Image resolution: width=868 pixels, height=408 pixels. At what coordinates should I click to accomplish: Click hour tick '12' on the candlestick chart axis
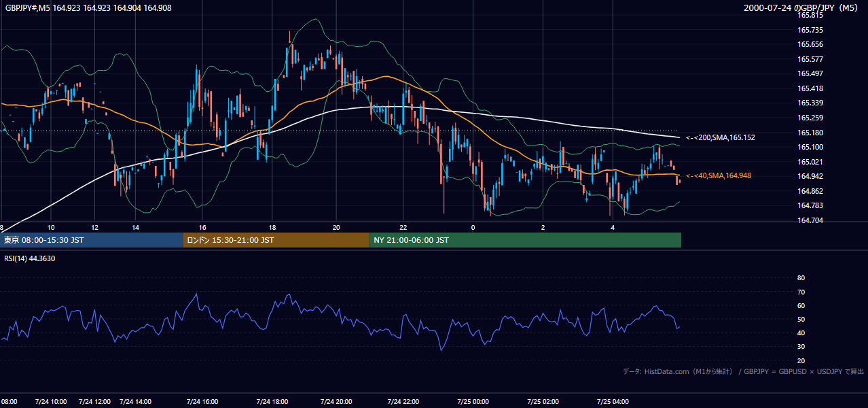(x=95, y=227)
